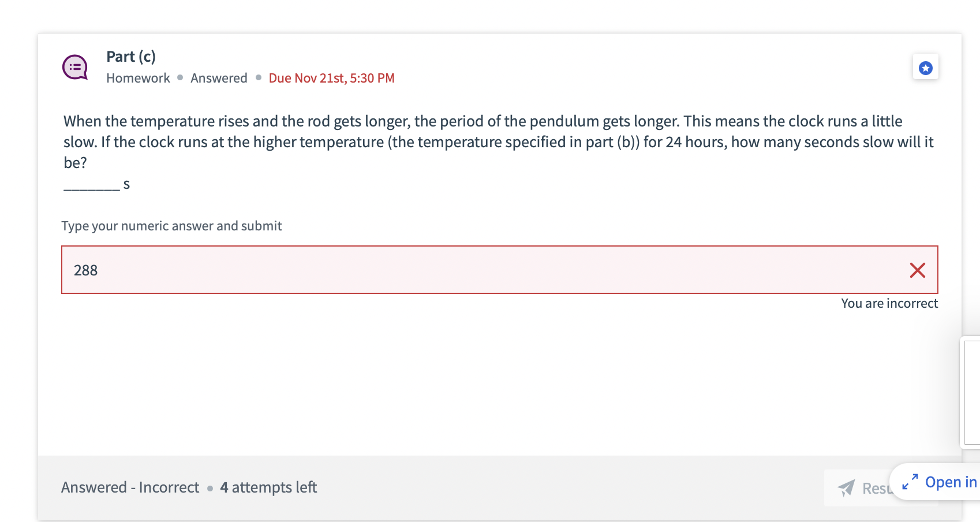Viewport: 980px width, 522px height.
Task: Click the Answered - Incorrect footer label
Action: click(130, 487)
